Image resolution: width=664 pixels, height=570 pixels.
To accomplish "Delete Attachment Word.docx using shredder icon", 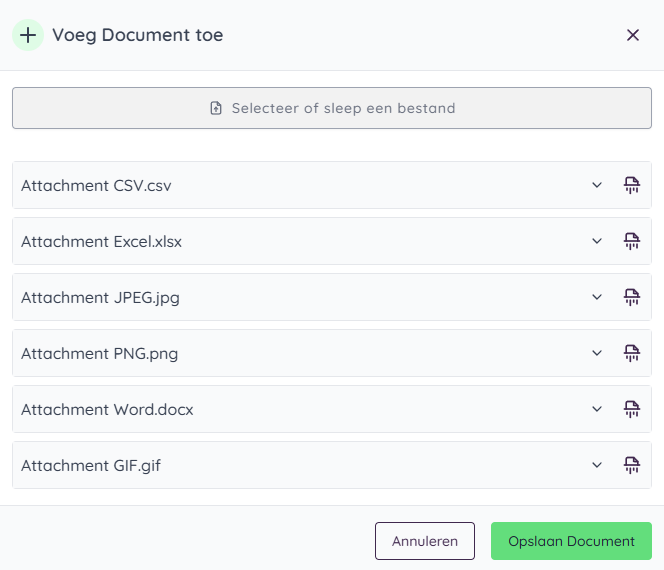I will (631, 409).
